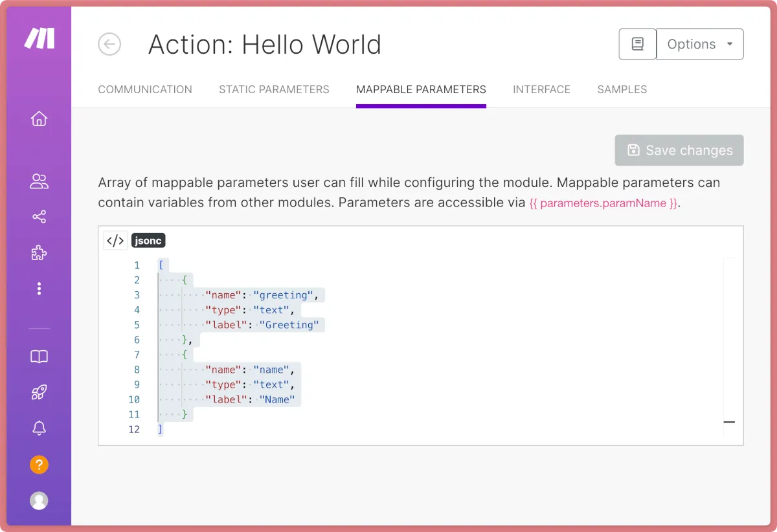Click the three-dot More menu in sidebar

click(x=39, y=289)
